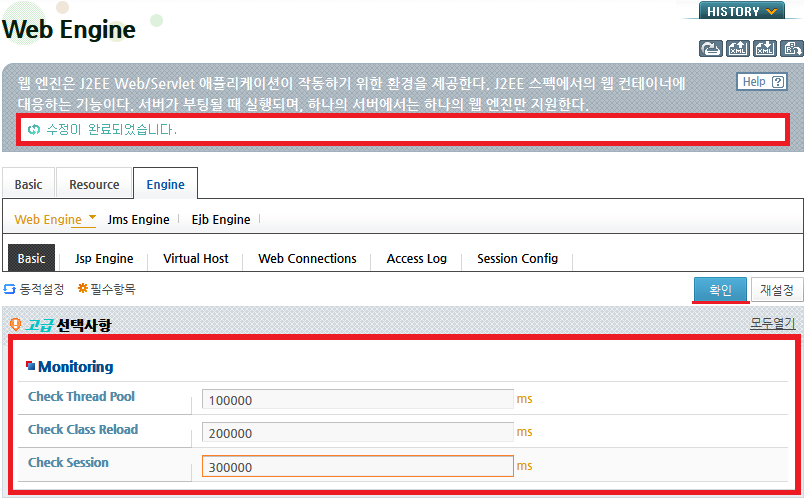Click the green refresh icon next to 수정이 완료되었습니다
Screen dimensions: 806x502
point(34,129)
